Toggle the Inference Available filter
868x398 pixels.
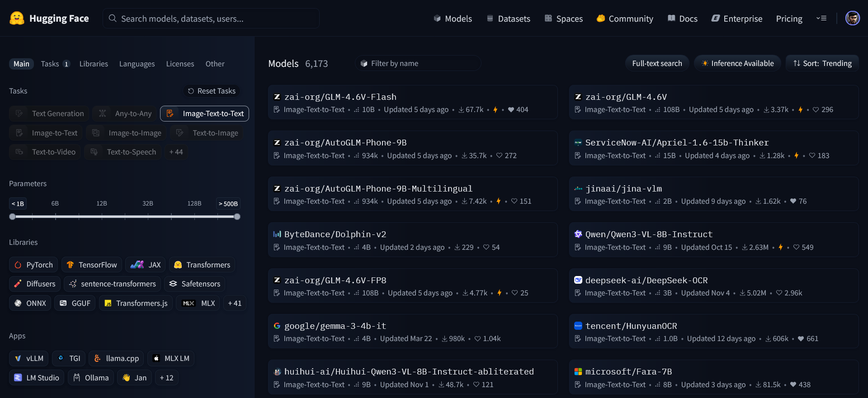tap(737, 63)
